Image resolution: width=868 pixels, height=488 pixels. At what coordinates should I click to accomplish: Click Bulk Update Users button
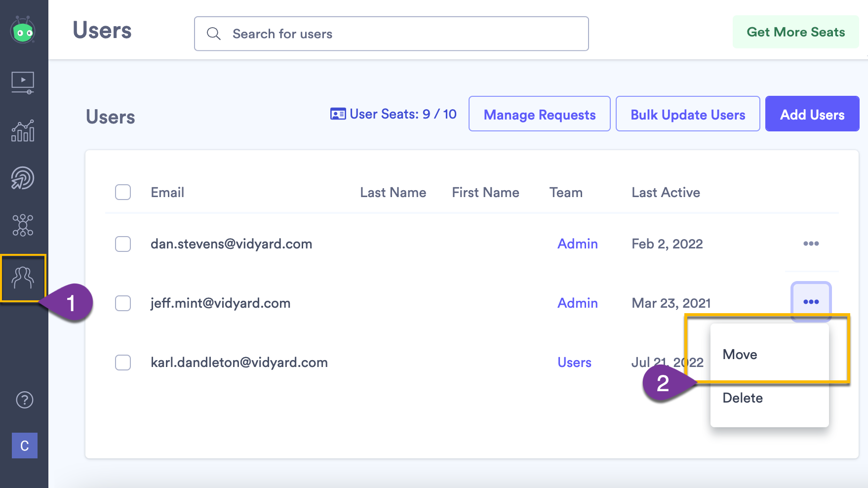(x=688, y=114)
